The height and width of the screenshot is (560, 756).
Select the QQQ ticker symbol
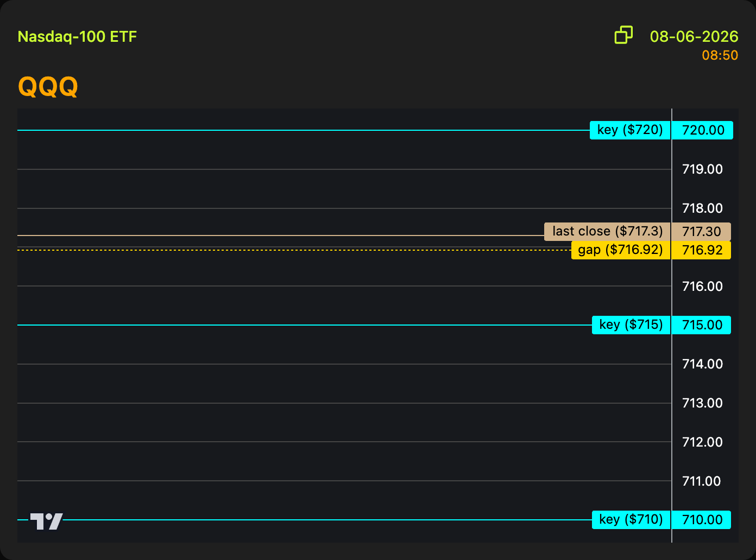point(48,86)
